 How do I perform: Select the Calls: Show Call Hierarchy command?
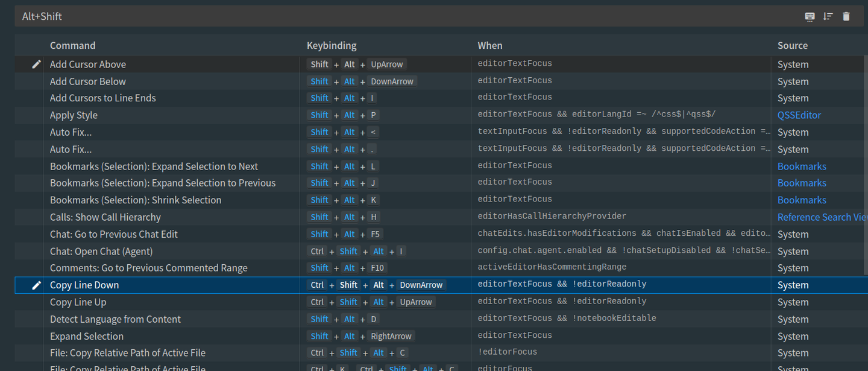pos(105,217)
